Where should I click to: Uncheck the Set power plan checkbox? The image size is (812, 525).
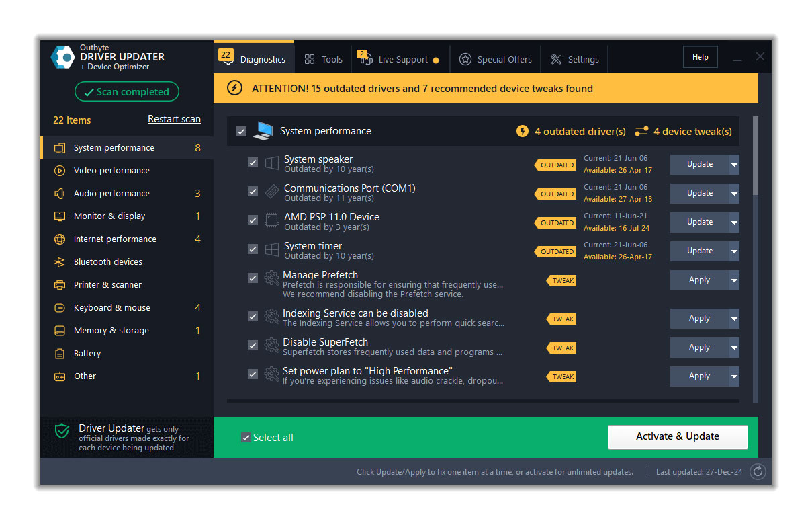[x=253, y=374]
